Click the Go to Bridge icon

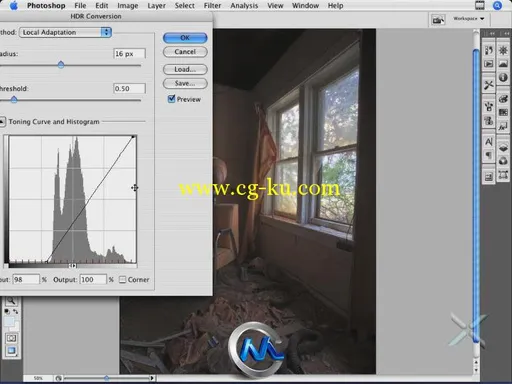tap(438, 20)
